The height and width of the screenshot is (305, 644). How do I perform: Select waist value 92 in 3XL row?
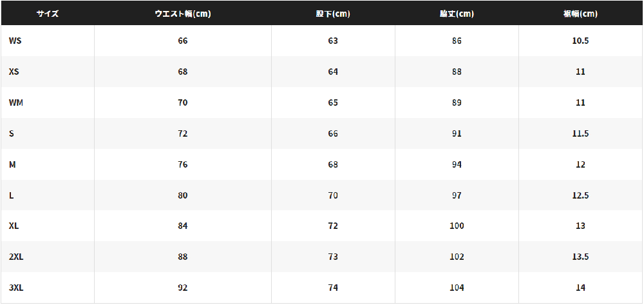183,288
